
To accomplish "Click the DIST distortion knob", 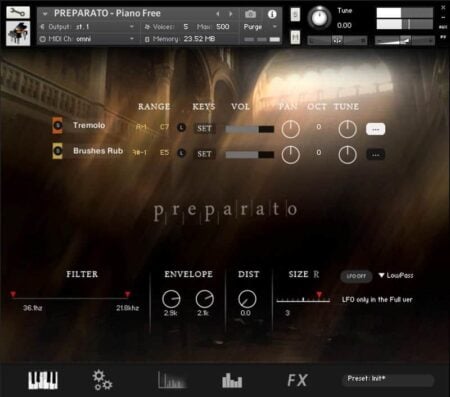I will pyautogui.click(x=247, y=299).
